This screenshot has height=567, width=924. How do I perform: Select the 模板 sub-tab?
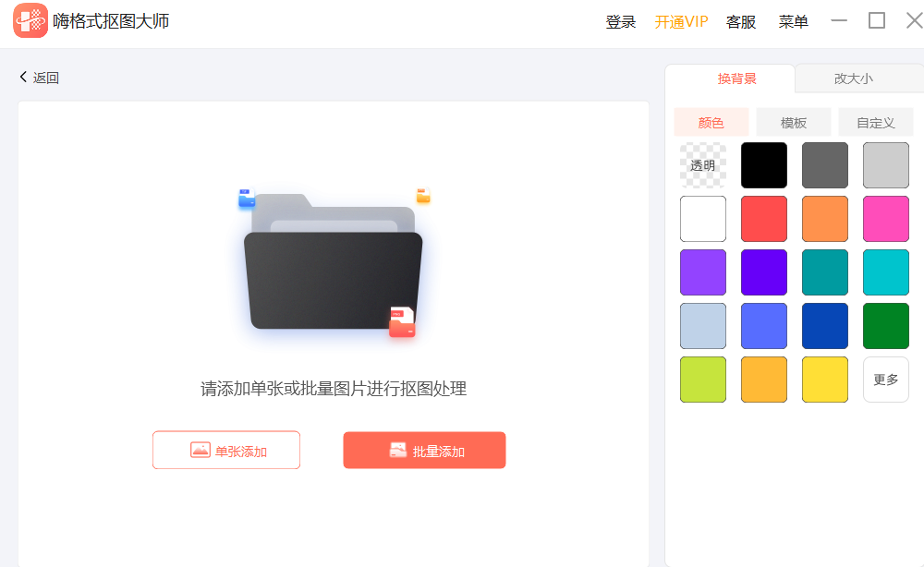(793, 123)
